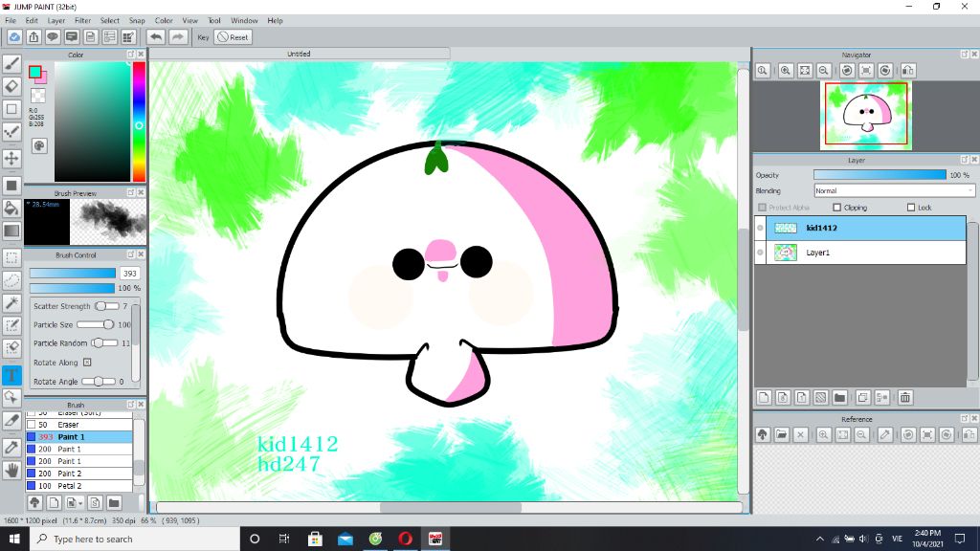
Task: Select the Select Pen tool
Action: pos(11,325)
